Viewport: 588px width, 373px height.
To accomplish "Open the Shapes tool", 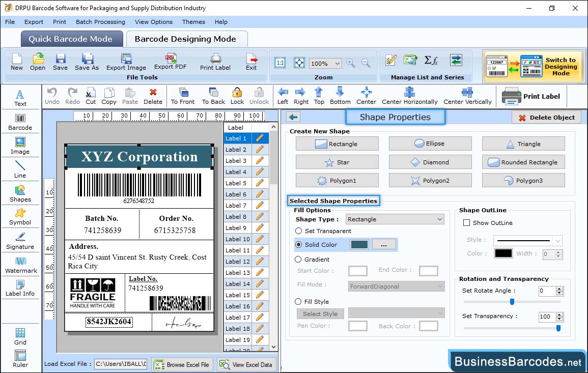I will coord(20,193).
